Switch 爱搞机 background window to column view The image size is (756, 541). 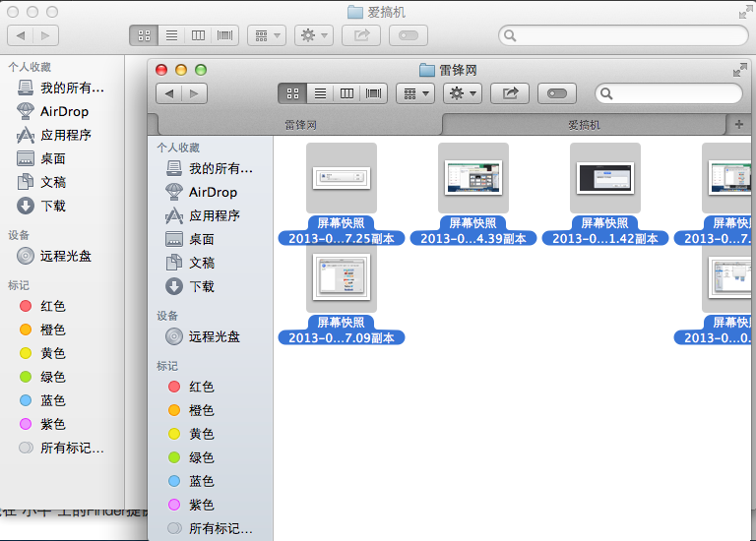(198, 35)
